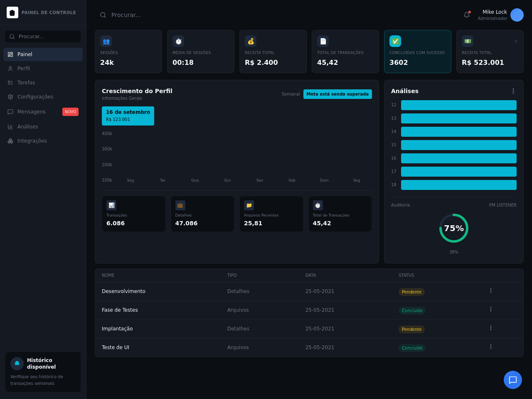Image resolution: width=532 pixels, height=399 pixels.
Task: Open the Análises panel three-dot menu
Action: pyautogui.click(x=513, y=91)
